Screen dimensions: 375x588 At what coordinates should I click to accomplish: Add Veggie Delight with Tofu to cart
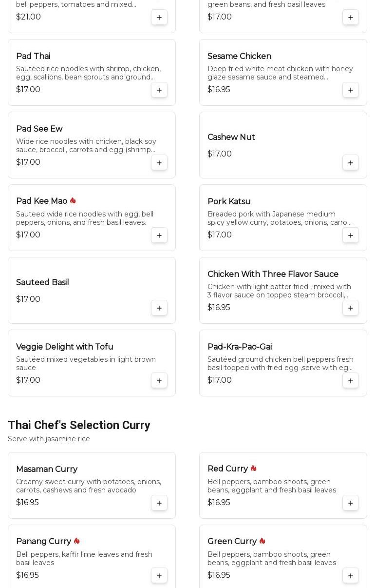coord(159,380)
